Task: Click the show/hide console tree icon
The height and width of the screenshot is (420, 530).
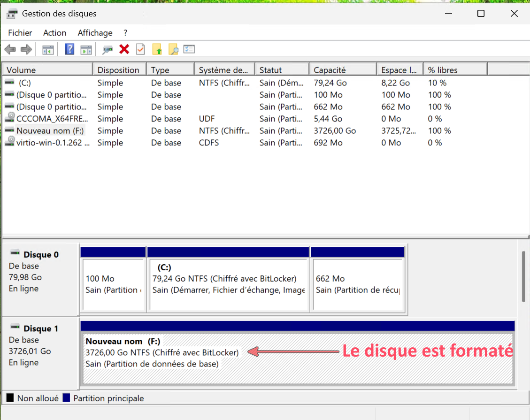Action: click(x=48, y=49)
